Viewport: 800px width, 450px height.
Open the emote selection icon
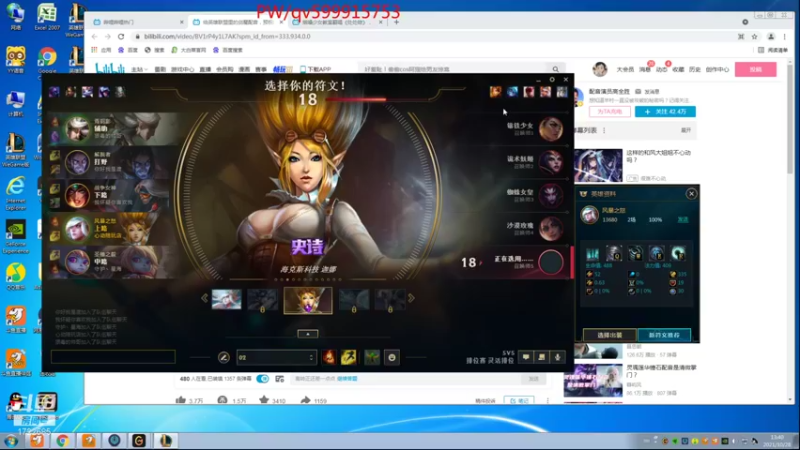click(x=392, y=357)
